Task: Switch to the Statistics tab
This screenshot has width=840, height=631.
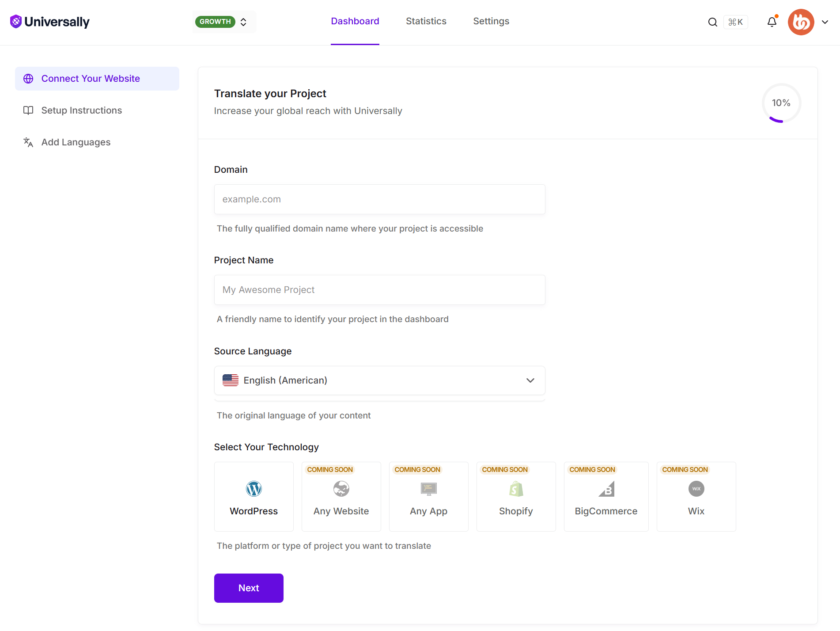Action: coord(426,21)
